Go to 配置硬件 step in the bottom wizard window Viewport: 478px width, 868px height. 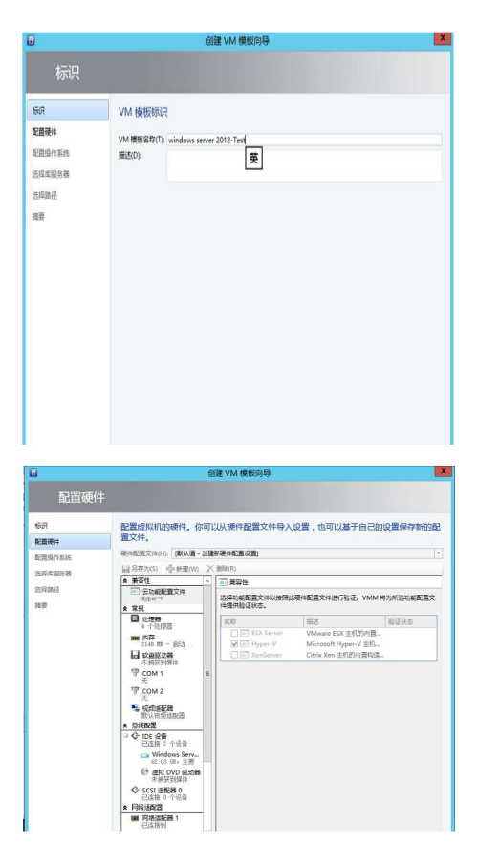coord(70,541)
